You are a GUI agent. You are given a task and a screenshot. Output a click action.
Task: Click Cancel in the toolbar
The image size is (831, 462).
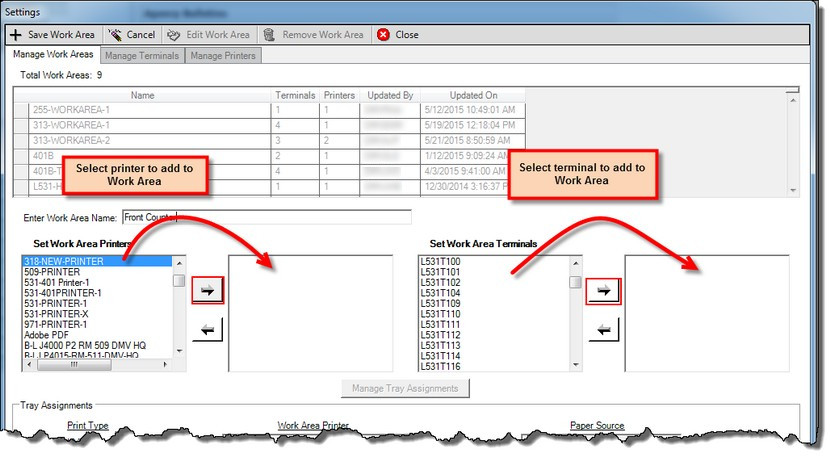tap(140, 35)
